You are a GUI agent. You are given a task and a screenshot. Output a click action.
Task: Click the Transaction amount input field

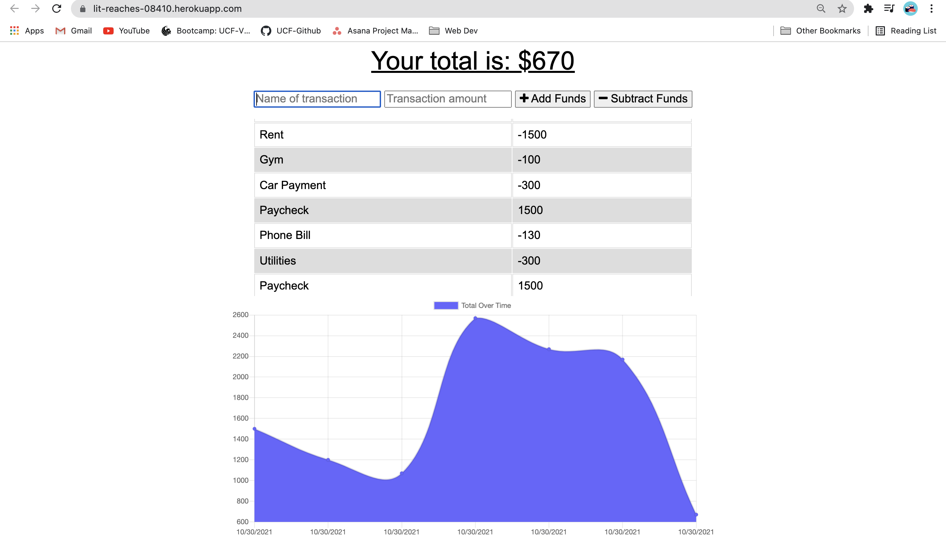coord(447,99)
